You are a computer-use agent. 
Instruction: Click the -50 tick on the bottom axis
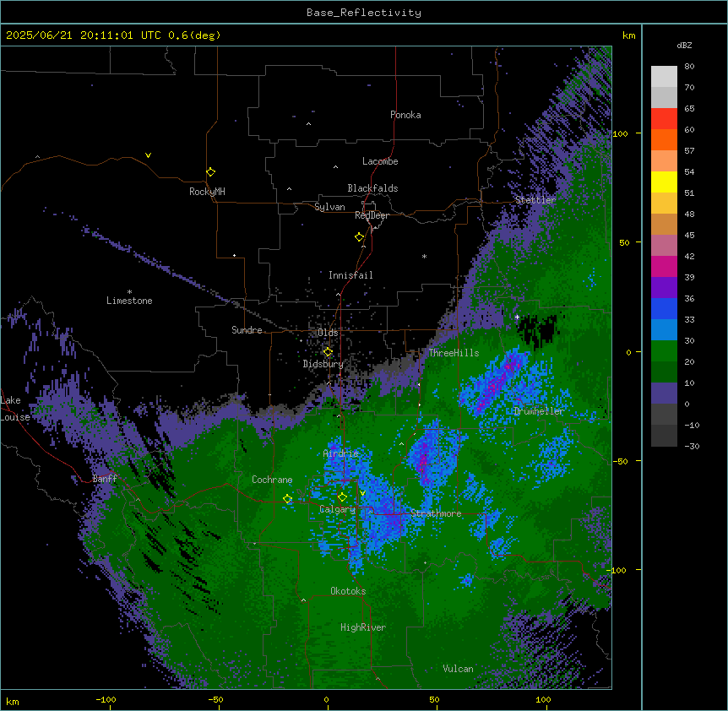(x=215, y=700)
